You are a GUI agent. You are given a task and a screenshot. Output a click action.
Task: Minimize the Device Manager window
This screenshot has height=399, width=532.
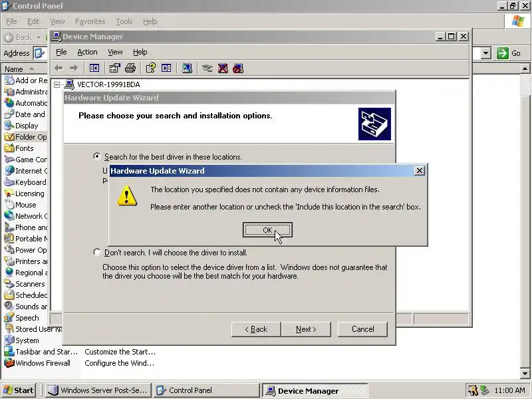coord(440,37)
